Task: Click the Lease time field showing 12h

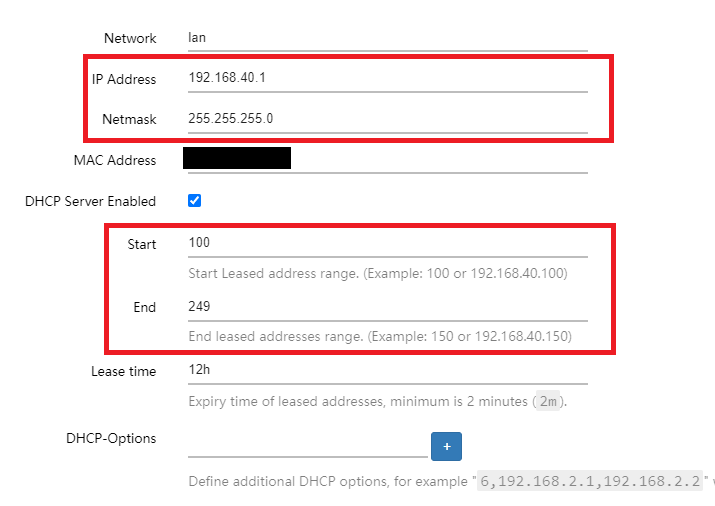Action: coord(386,370)
